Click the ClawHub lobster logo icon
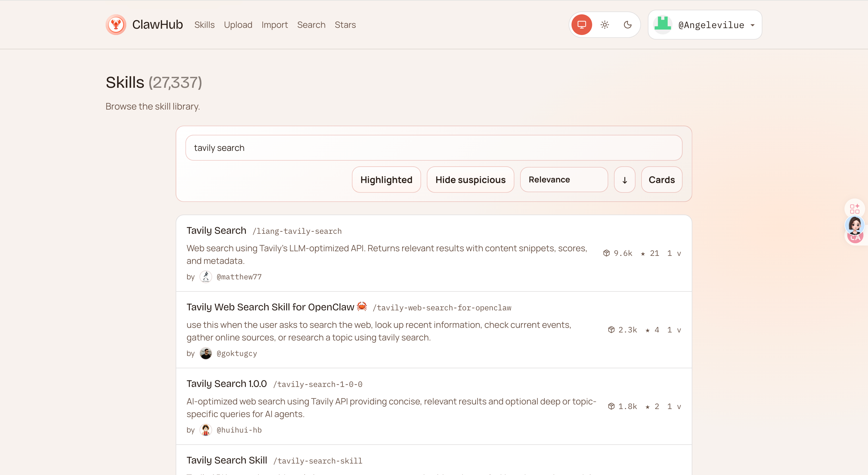The image size is (868, 475). point(116,25)
